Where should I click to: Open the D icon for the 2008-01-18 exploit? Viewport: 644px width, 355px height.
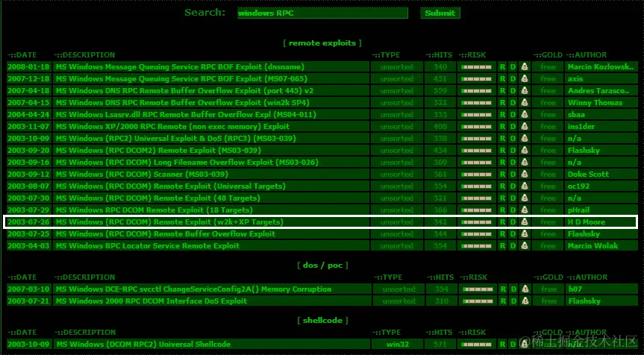[513, 67]
